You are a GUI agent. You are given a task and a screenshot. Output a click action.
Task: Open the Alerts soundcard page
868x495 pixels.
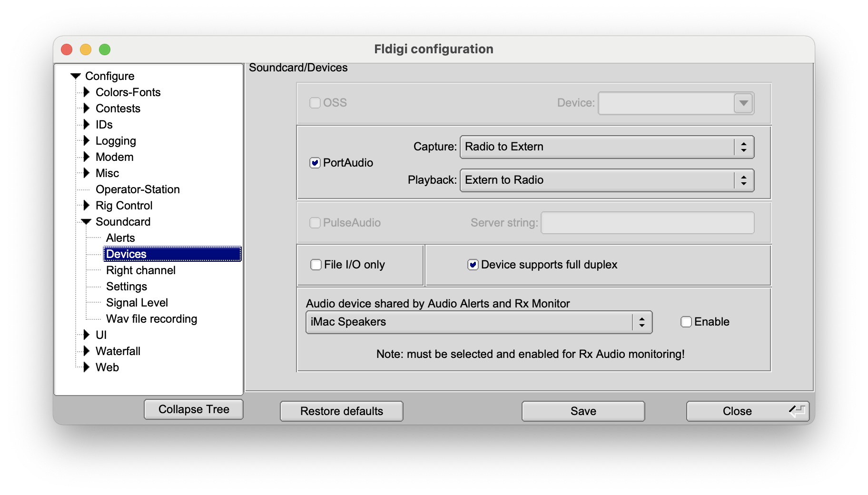(x=120, y=238)
